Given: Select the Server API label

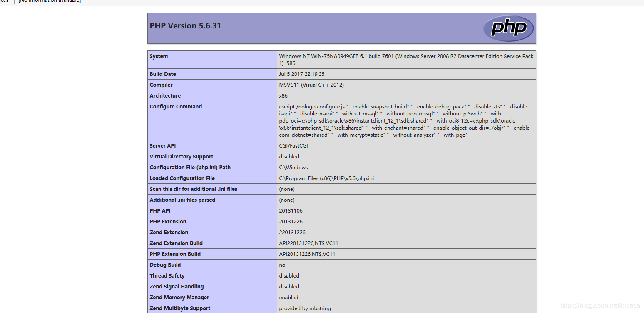Looking at the screenshot, I should click(163, 146).
